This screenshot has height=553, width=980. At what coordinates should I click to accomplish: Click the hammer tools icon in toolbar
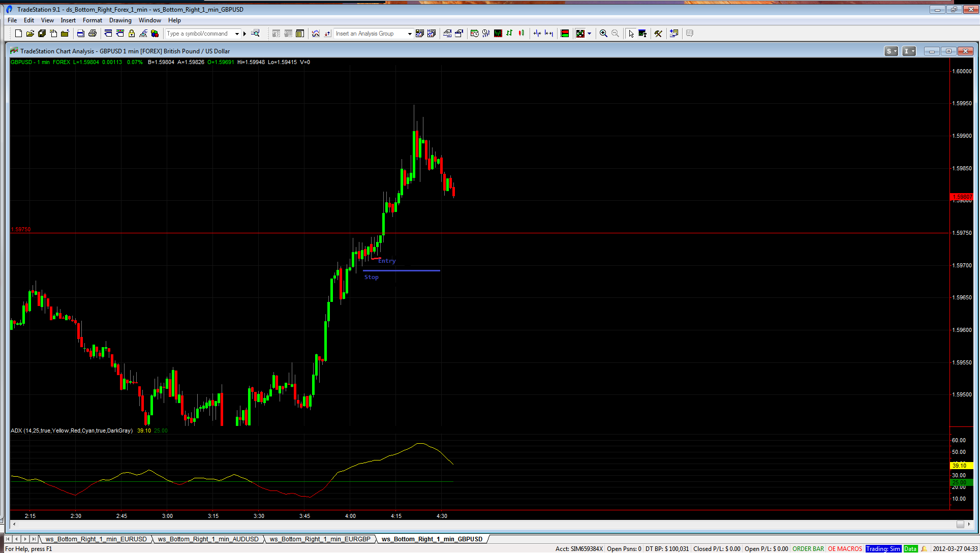[x=658, y=34]
